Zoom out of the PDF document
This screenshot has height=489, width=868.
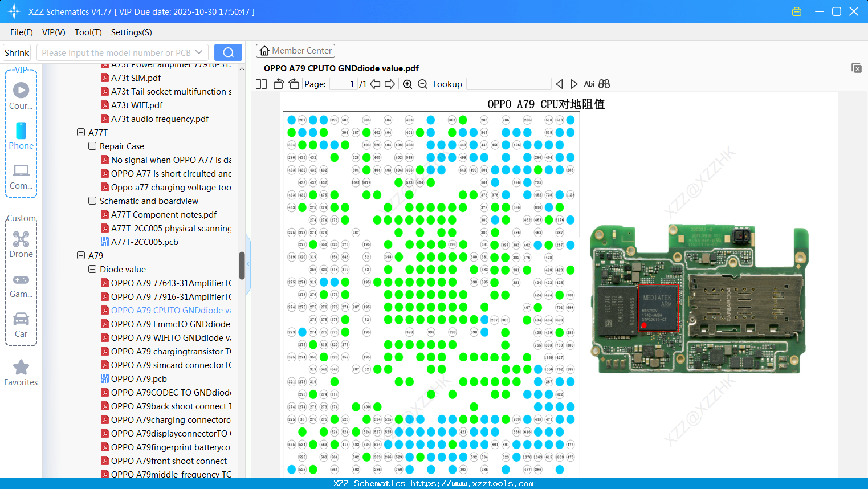pos(422,84)
